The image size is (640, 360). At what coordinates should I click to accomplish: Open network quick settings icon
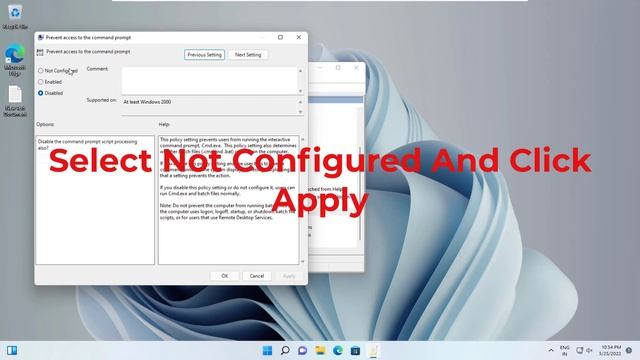579,350
